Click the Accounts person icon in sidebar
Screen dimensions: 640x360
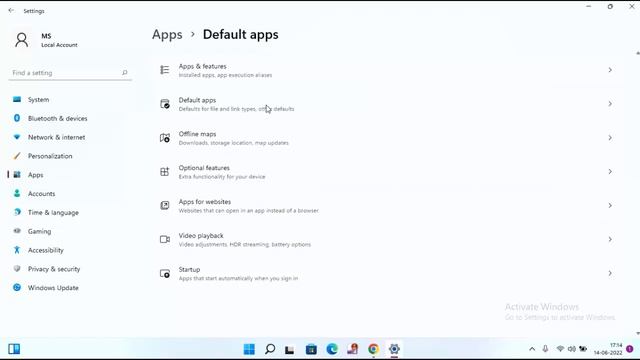(x=17, y=193)
